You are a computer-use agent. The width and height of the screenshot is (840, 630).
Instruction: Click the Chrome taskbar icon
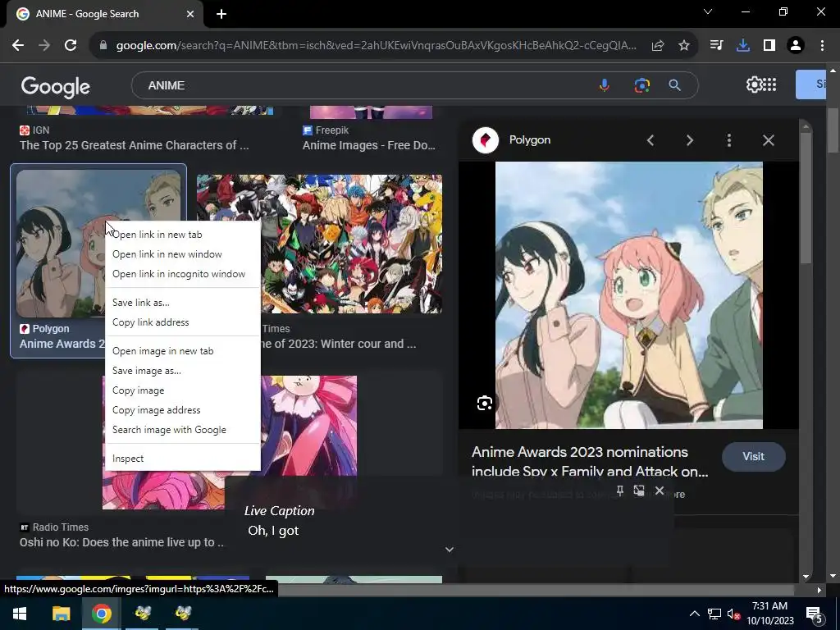coord(102,614)
